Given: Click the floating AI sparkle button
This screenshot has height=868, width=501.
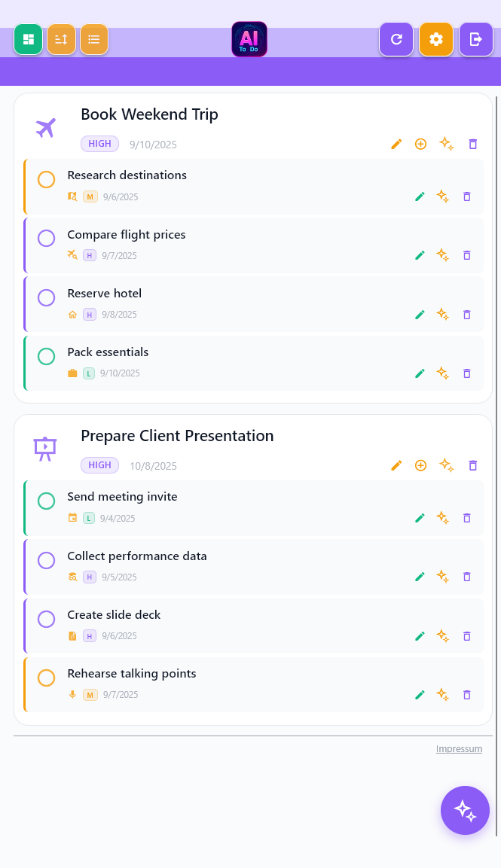Looking at the screenshot, I should tap(465, 810).
